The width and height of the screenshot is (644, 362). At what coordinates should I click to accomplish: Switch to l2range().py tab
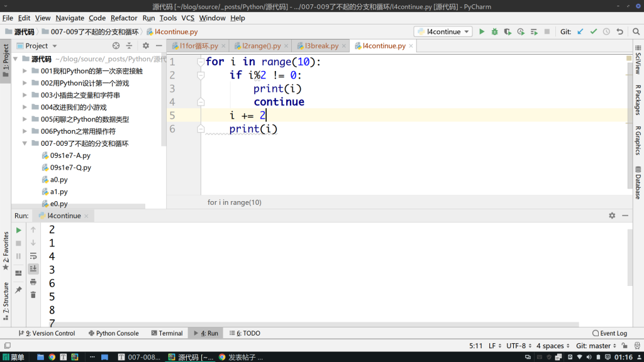click(261, 45)
